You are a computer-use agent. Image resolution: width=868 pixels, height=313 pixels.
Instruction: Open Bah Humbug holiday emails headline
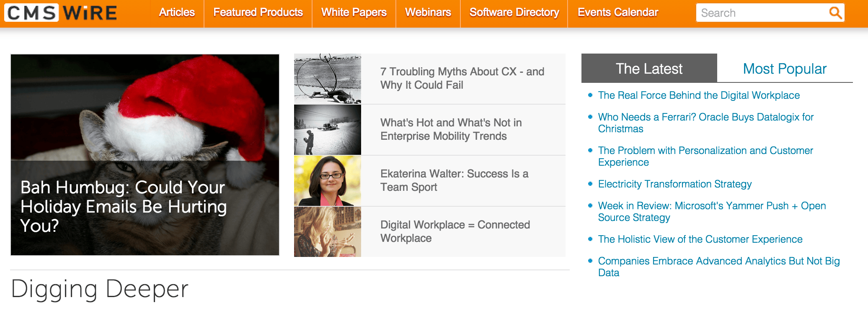click(x=124, y=206)
